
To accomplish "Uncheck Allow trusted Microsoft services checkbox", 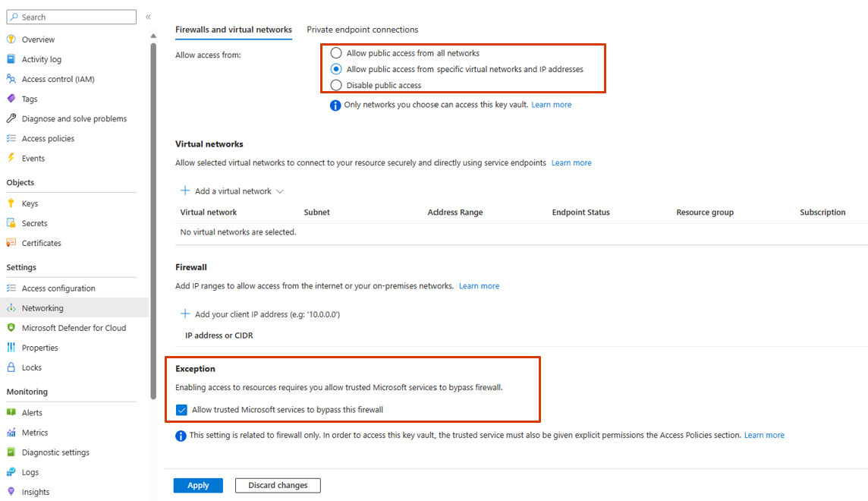I will 181,410.
